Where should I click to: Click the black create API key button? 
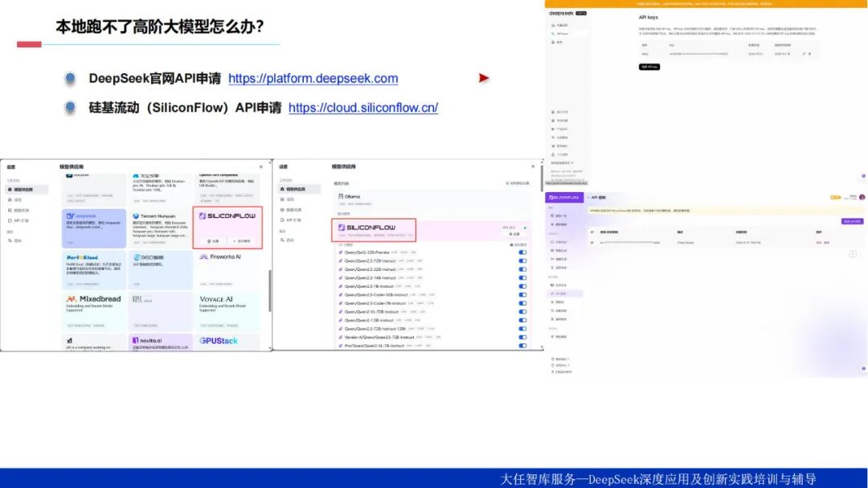tap(649, 67)
